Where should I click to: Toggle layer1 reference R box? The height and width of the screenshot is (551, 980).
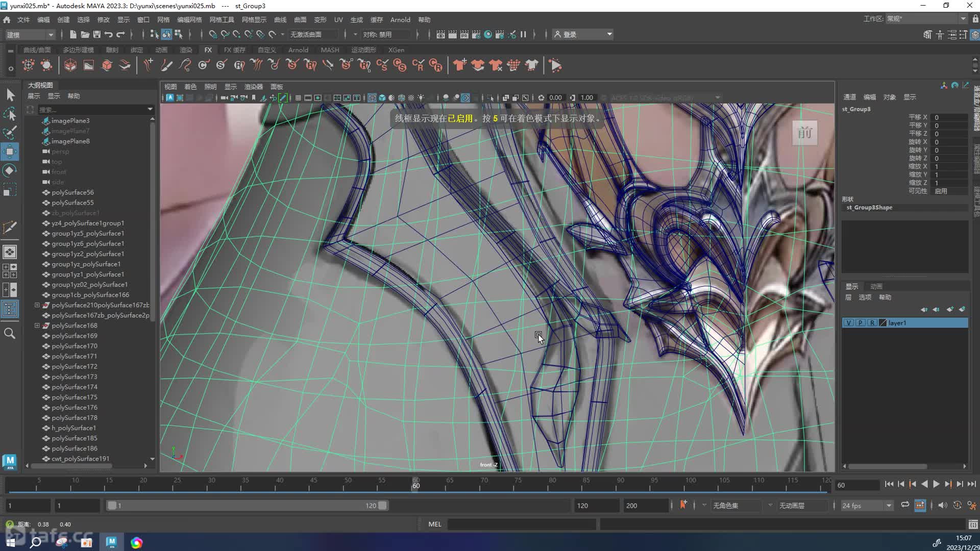(x=872, y=323)
